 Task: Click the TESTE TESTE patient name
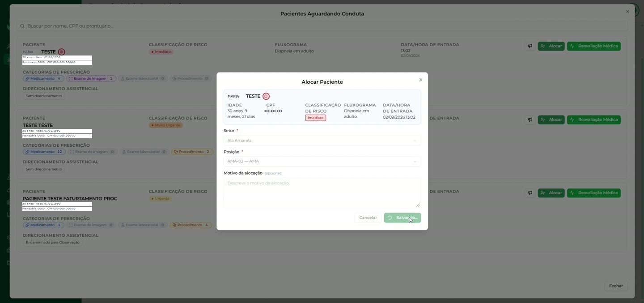click(38, 125)
